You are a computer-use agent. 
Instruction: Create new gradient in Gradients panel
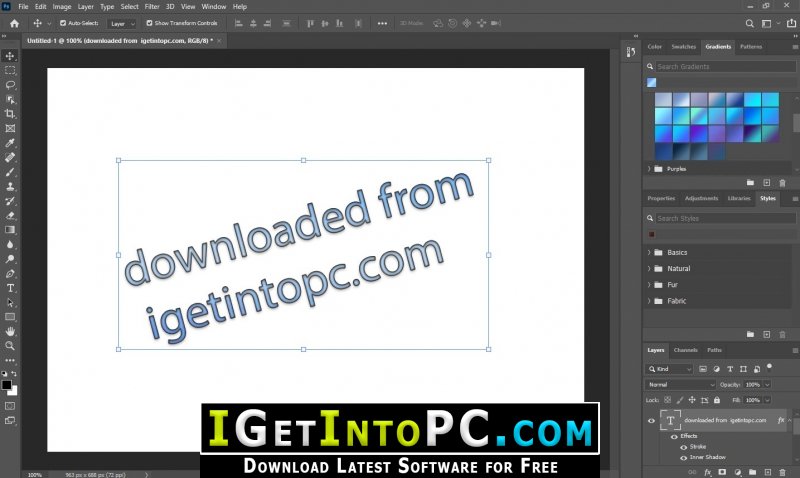(x=766, y=183)
